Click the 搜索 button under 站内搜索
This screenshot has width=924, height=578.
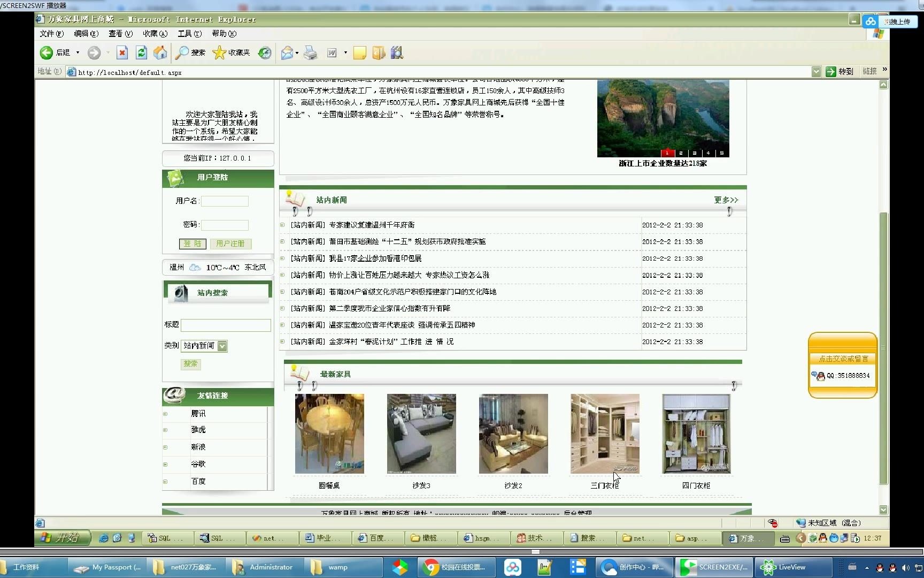tap(191, 364)
